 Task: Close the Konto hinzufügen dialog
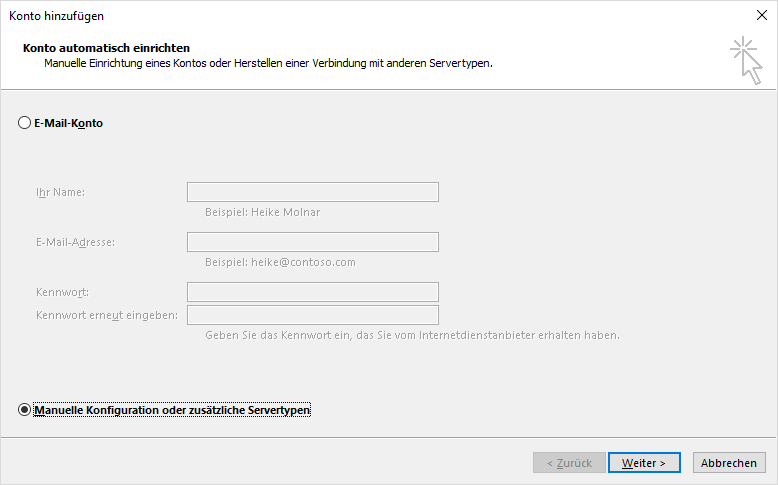762,15
